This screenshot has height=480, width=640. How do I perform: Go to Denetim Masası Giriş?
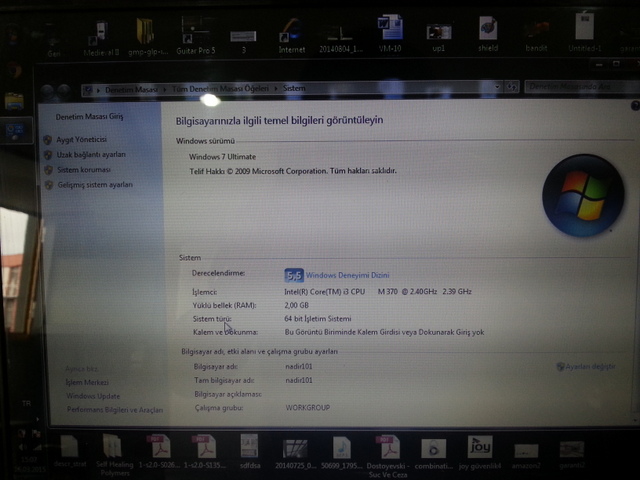point(87,117)
